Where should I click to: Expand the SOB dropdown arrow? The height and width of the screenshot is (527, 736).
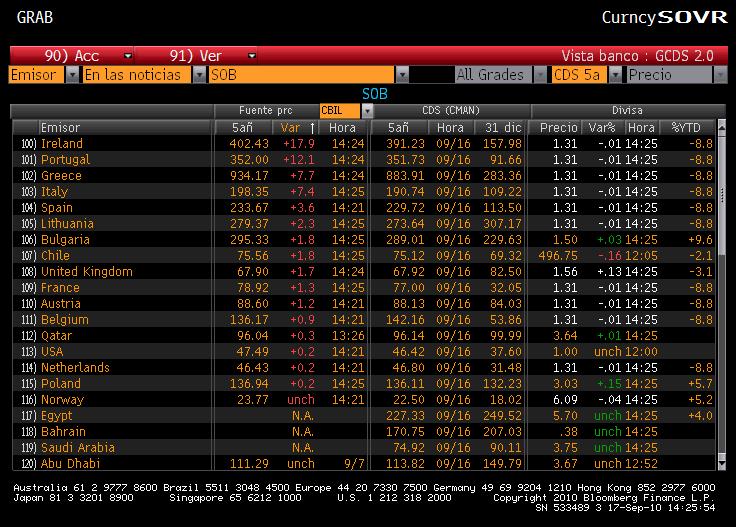pyautogui.click(x=402, y=75)
